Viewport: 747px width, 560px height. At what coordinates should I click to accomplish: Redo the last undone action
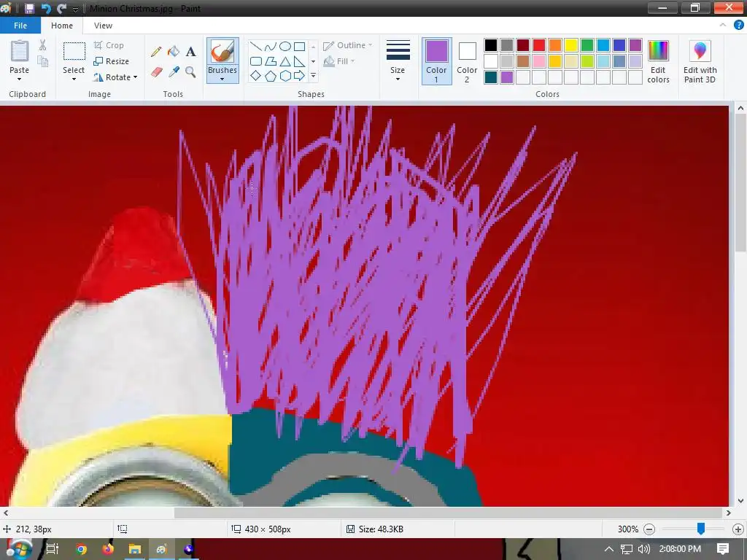[61, 9]
